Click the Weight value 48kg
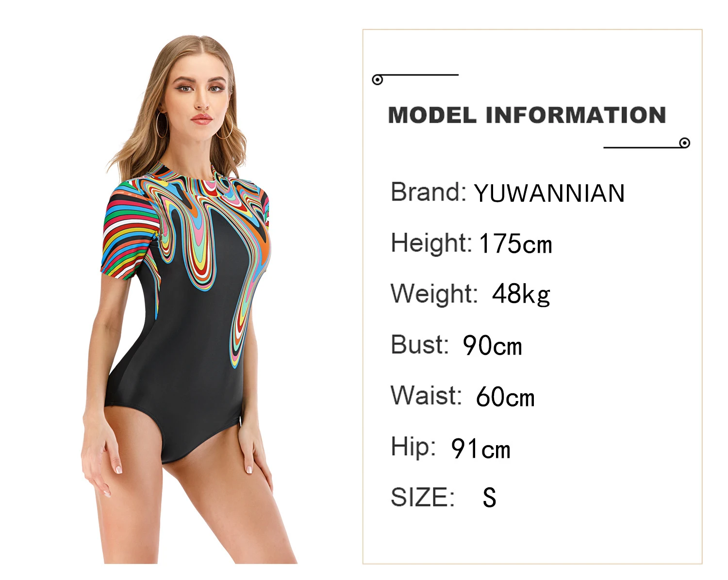 tap(521, 294)
